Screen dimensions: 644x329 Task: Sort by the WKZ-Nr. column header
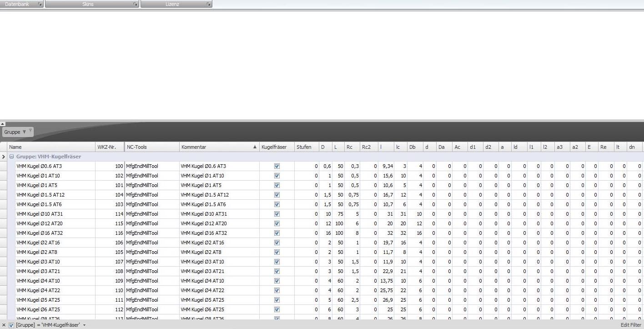coord(109,147)
